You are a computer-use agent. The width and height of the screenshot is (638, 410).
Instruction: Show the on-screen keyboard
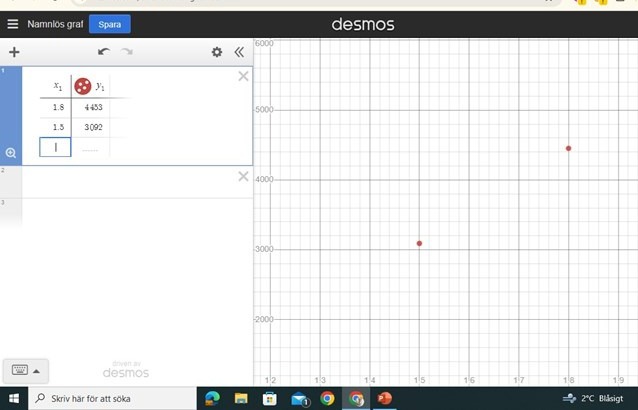pyautogui.click(x=20, y=370)
